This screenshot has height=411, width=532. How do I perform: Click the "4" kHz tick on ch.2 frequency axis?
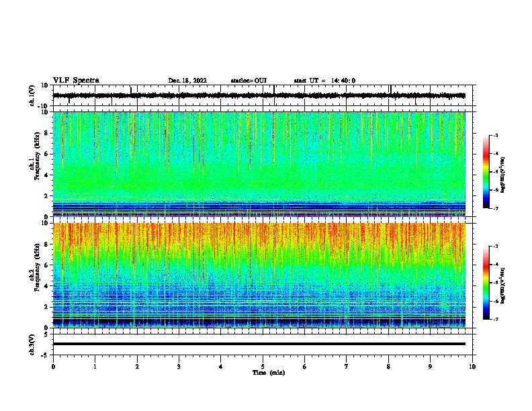pyautogui.click(x=46, y=286)
